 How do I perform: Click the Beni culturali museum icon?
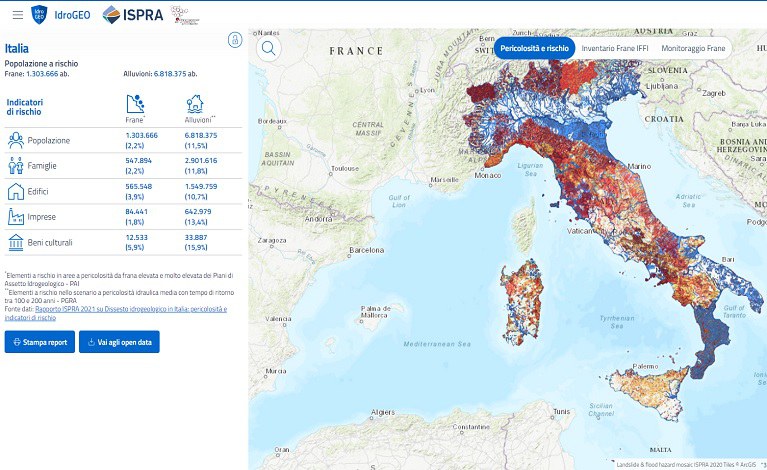[x=15, y=242]
